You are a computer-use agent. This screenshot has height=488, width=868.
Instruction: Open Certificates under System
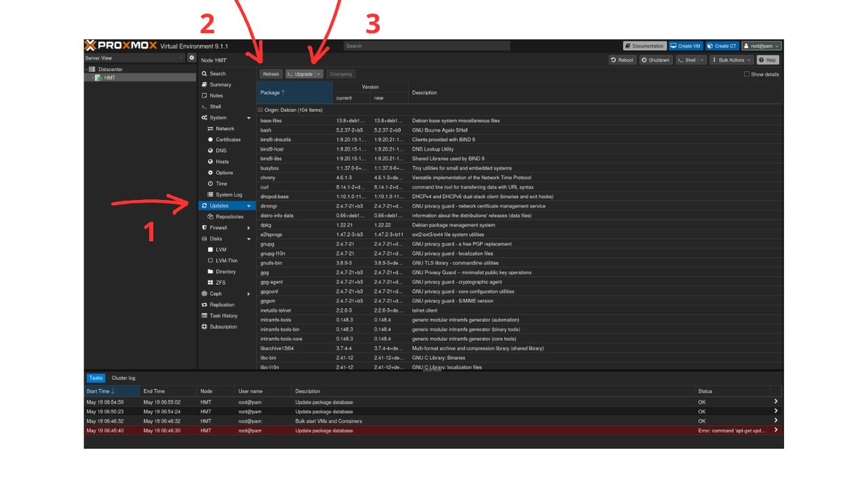[226, 140]
